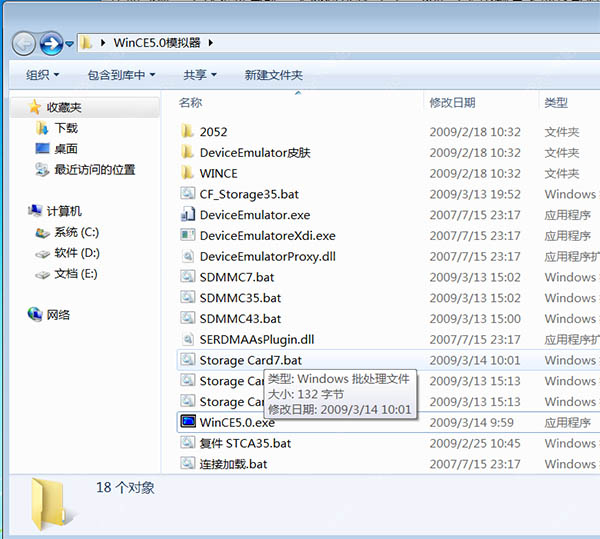Click the DeviceEmulatoreXdi.exe file icon

[x=188, y=234]
